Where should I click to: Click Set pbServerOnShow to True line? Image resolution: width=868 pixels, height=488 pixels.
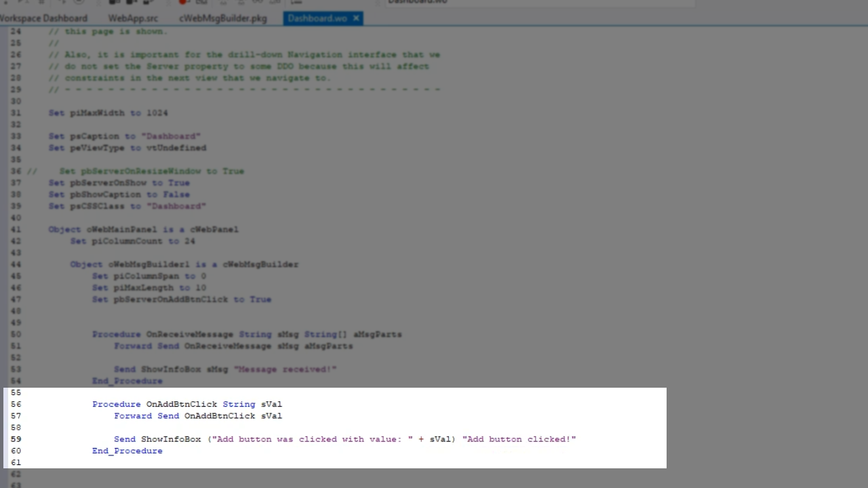click(119, 183)
